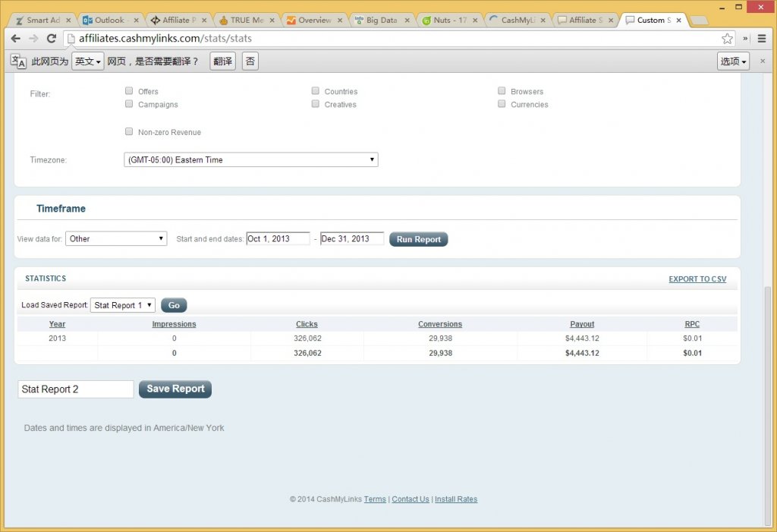Sort the table by Clicks column
Screen dimensions: 777x532
(307, 324)
